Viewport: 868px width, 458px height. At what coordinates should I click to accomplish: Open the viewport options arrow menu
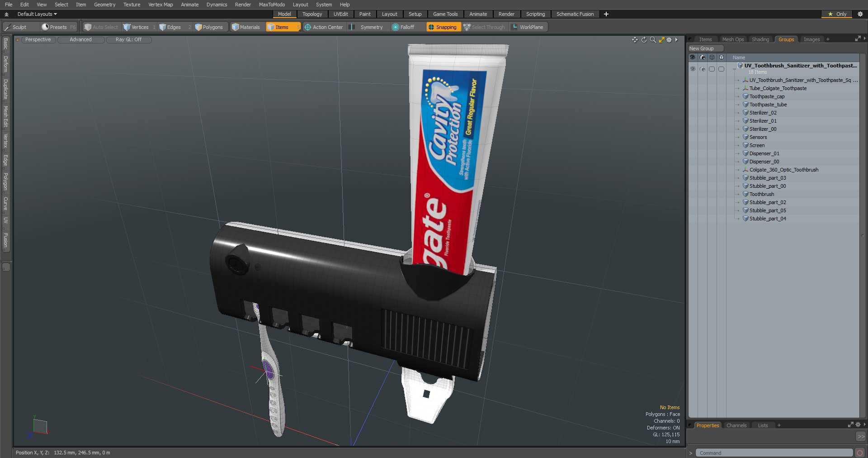pyautogui.click(x=677, y=40)
